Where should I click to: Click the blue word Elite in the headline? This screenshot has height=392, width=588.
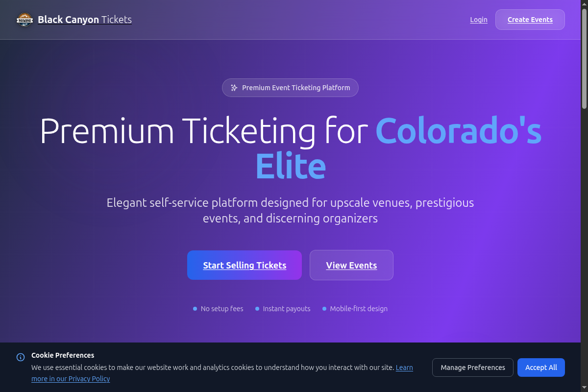[x=291, y=167]
